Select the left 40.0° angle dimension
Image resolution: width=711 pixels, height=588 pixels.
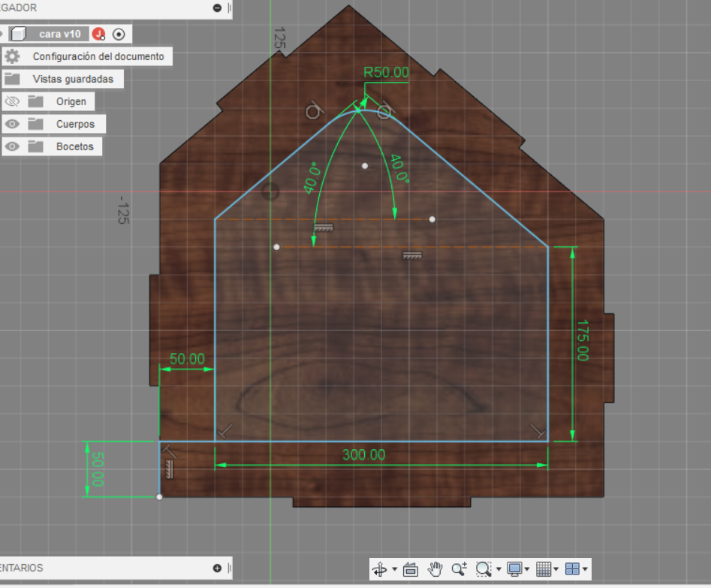[x=312, y=178]
